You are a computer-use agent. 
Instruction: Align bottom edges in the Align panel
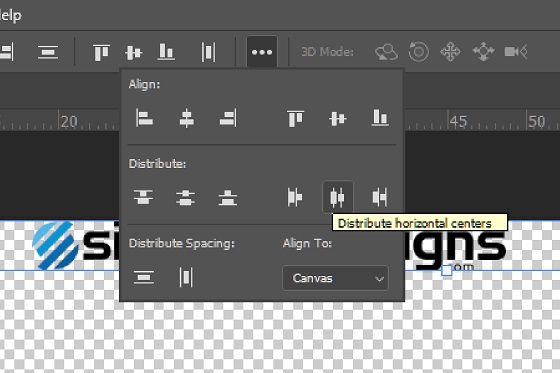click(380, 118)
